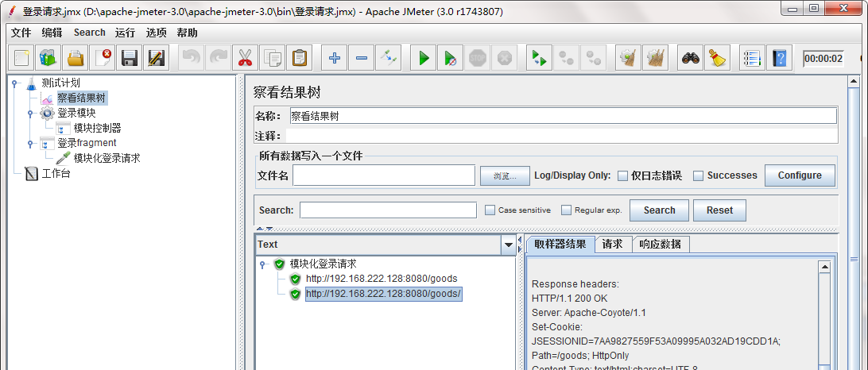Viewport: 868px width, 370px height.
Task: Switch to the 响应数据 tab
Action: click(661, 245)
